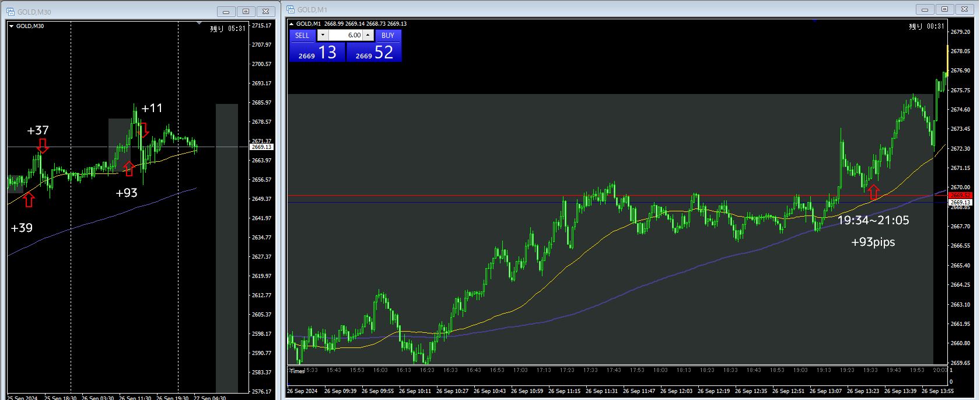Increase lot volume with the up arrow
The width and height of the screenshot is (980, 400).
tap(367, 35)
